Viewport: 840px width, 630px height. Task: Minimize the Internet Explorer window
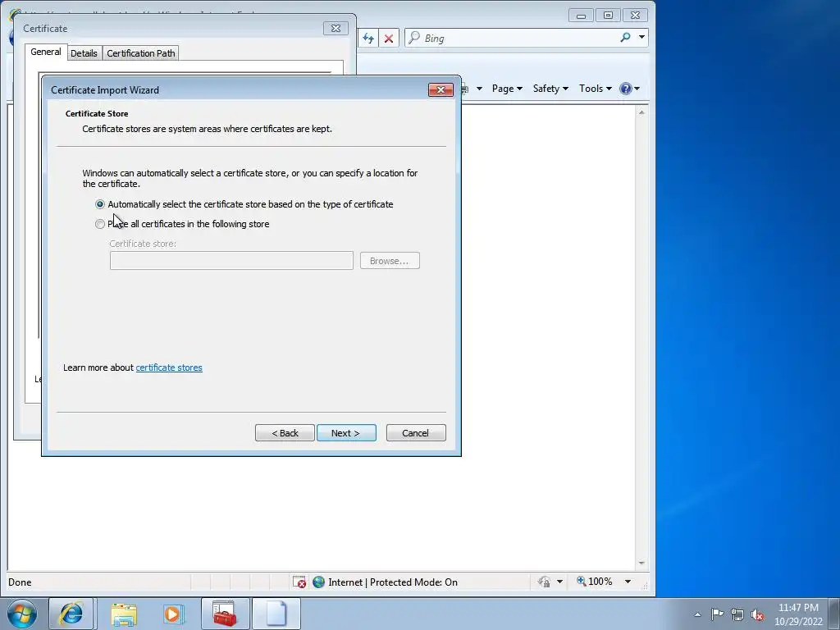coord(582,16)
